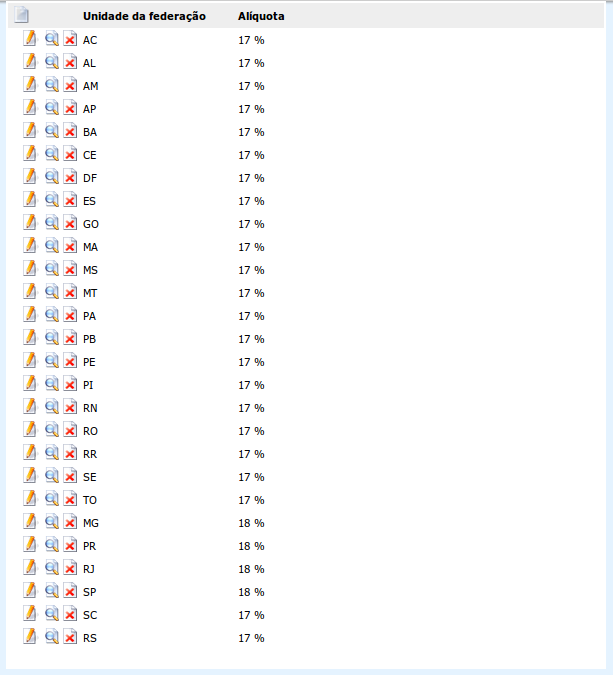Sort by Unidade da federação column header
This screenshot has width=613, height=675.
click(x=144, y=16)
